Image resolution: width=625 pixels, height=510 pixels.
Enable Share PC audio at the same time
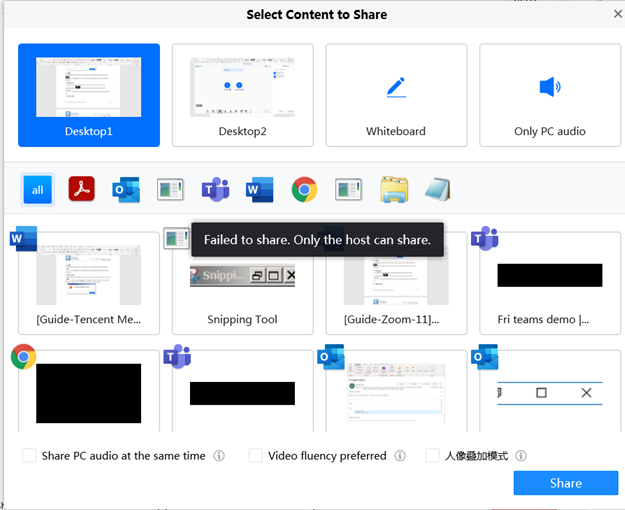[x=30, y=456]
